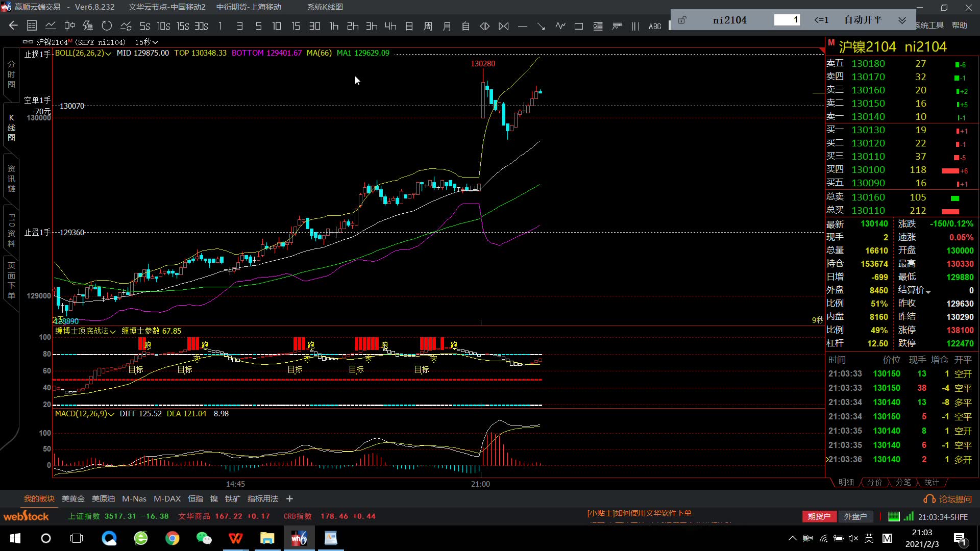The width and height of the screenshot is (980, 551).
Task: Select the horizontal line drawing tool
Action: (x=522, y=26)
